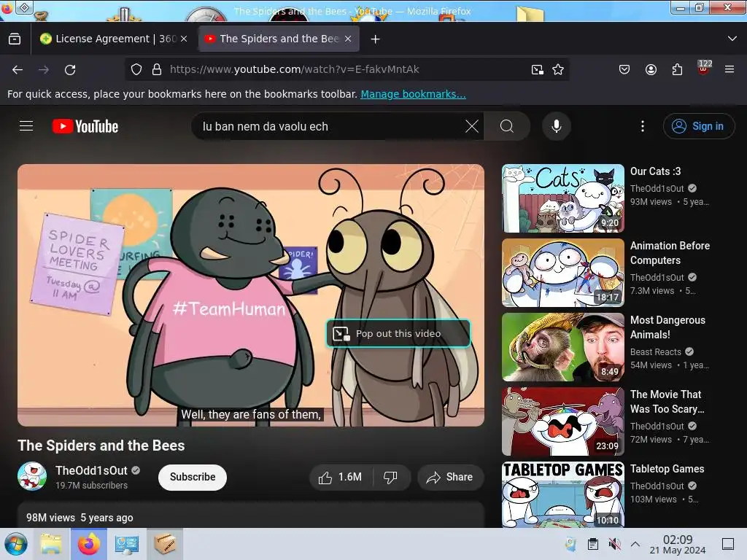Viewport: 747px width, 560px height.
Task: Close The Spiders and the Bees tab
Action: 348,39
